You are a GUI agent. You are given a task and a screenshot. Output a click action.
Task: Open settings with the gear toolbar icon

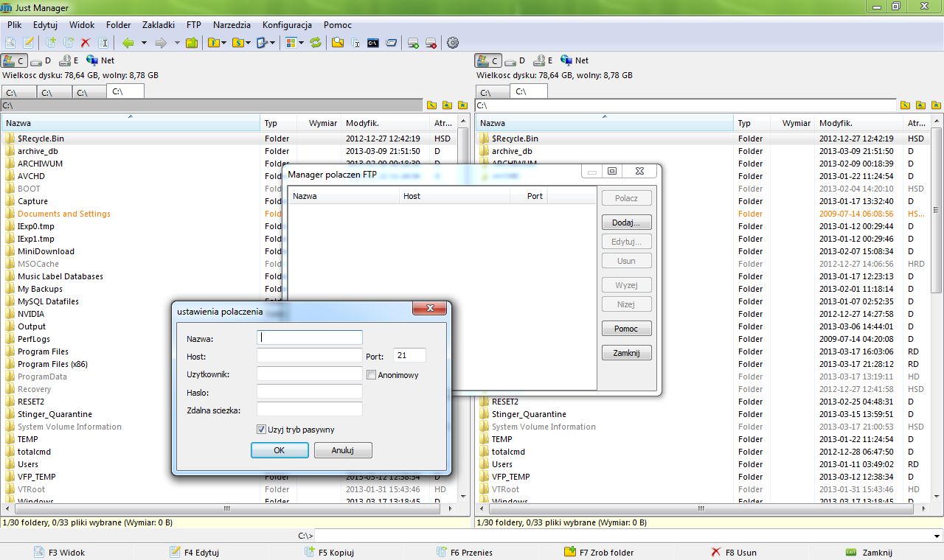click(453, 43)
